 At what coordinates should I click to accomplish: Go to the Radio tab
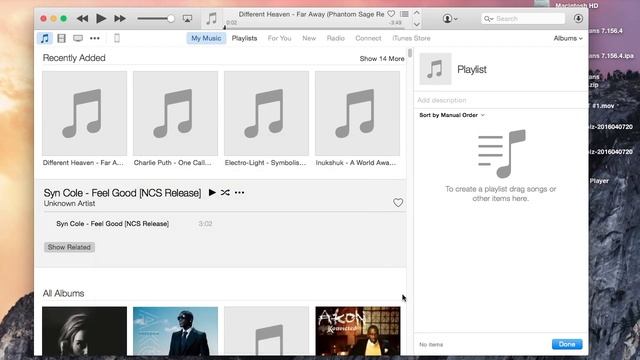[336, 38]
